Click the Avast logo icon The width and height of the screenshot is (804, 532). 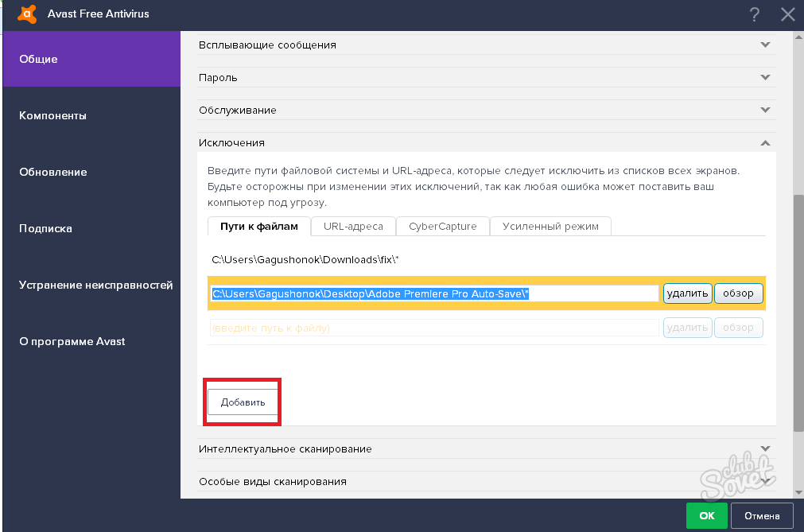coord(26,14)
